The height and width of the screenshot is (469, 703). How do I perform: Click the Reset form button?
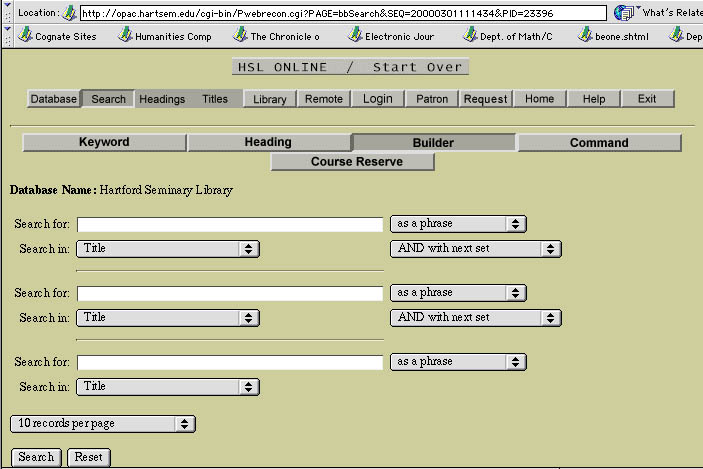(x=89, y=457)
